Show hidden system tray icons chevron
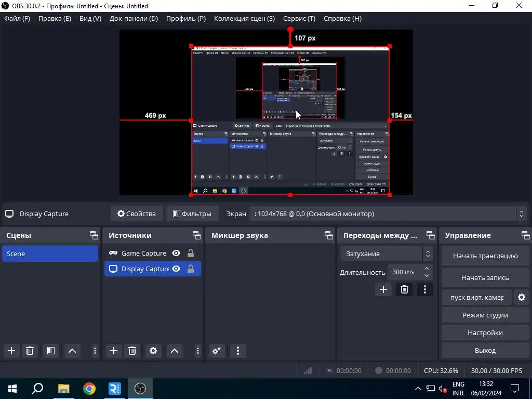 coord(418,389)
